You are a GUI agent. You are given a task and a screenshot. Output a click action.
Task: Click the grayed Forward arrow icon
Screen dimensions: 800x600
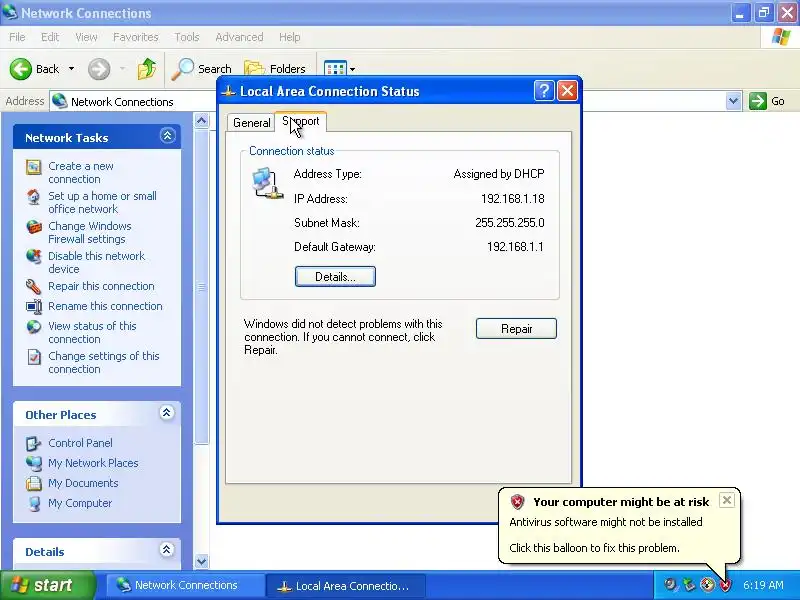(99, 69)
